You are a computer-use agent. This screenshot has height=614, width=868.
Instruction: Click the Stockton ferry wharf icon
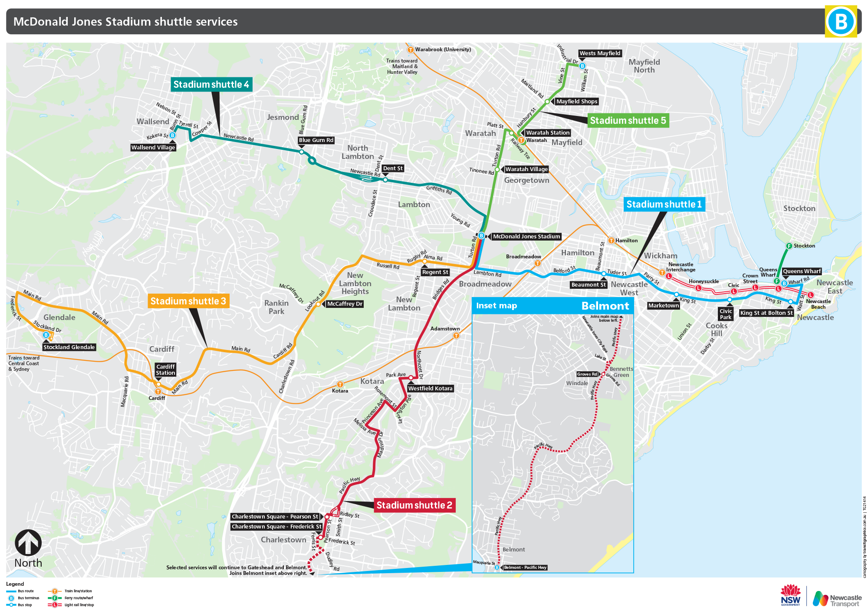click(789, 246)
